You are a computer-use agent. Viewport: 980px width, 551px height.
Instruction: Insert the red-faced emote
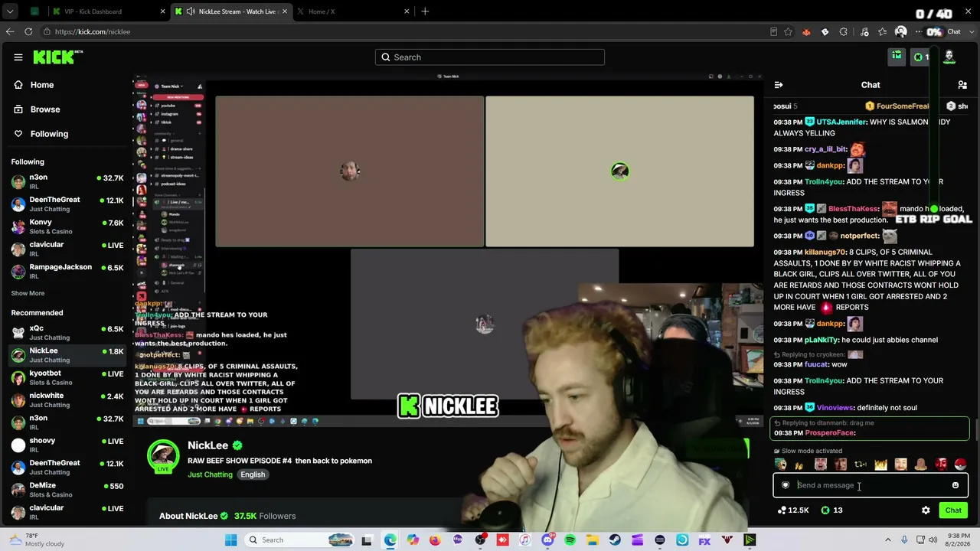(940, 465)
